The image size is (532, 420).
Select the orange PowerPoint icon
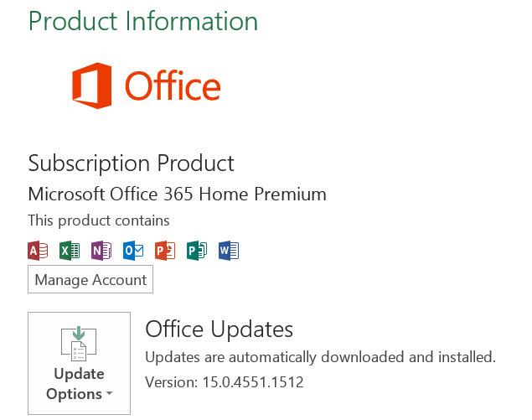pyautogui.click(x=165, y=251)
